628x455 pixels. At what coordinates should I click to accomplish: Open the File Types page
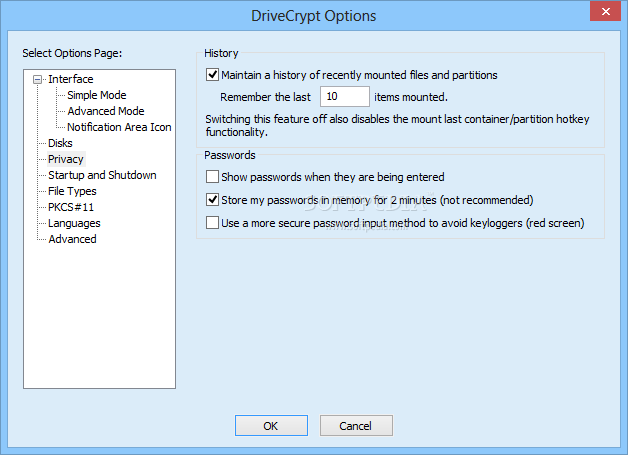point(72,191)
